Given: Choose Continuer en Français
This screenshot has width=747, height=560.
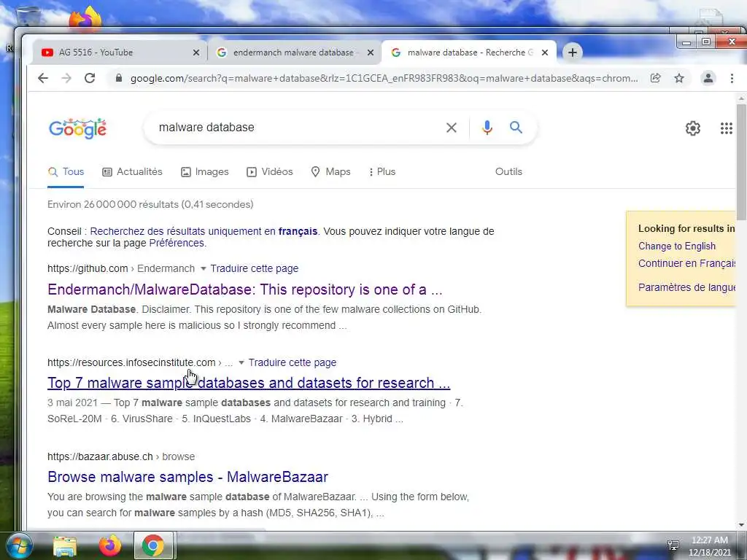Looking at the screenshot, I should pyautogui.click(x=687, y=263).
